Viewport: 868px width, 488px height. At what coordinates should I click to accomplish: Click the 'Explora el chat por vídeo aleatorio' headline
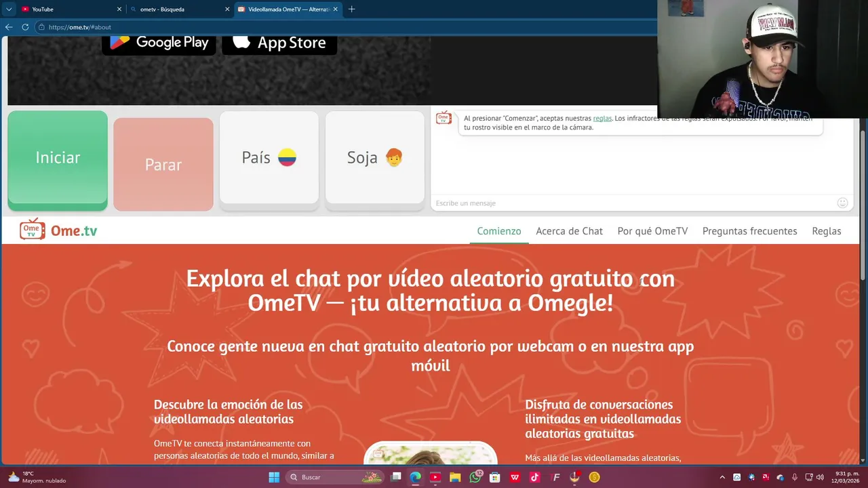[431, 290]
